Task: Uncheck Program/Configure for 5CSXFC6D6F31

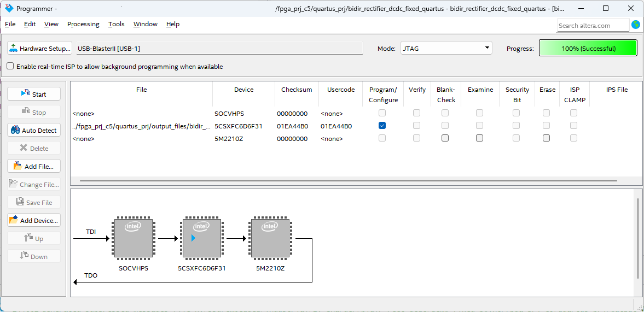Action: (x=382, y=126)
